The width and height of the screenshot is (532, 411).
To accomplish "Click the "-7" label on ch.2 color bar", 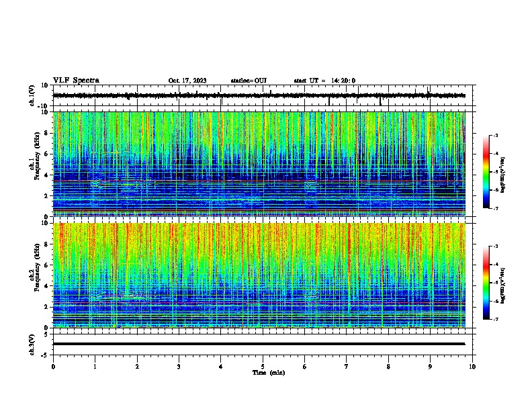I will pyautogui.click(x=495, y=319).
